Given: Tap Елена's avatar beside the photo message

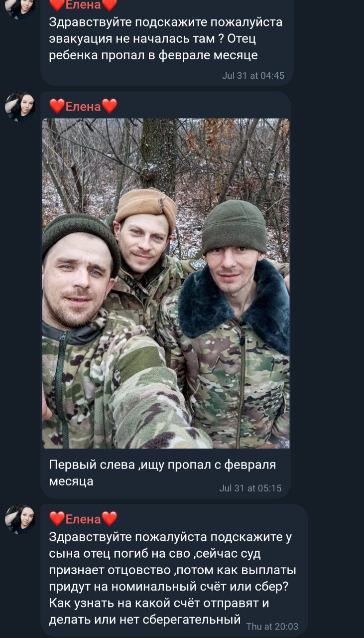Looking at the screenshot, I should [x=20, y=106].
